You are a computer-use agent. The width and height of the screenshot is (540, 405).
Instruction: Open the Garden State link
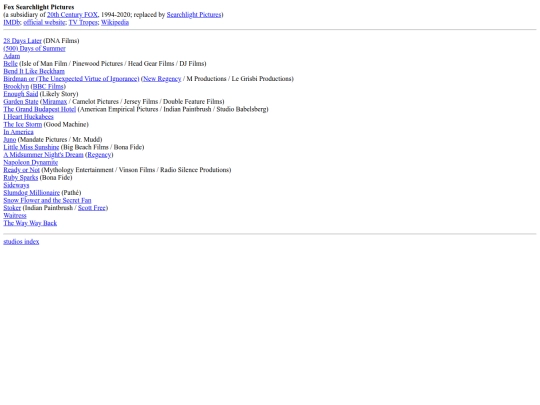[21, 102]
